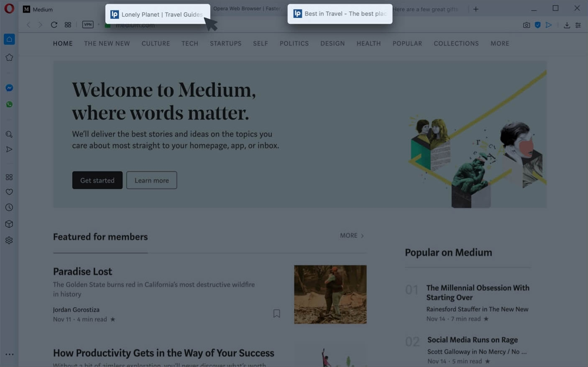Open Easy Setup sliders icon
The width and height of the screenshot is (588, 367).
[x=578, y=25]
